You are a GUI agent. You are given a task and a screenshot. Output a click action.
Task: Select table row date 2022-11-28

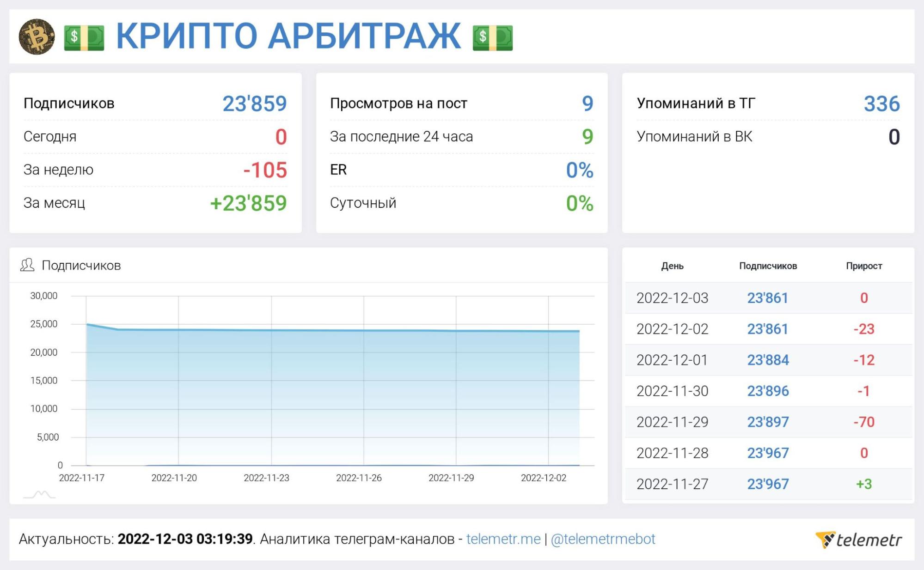point(673,453)
